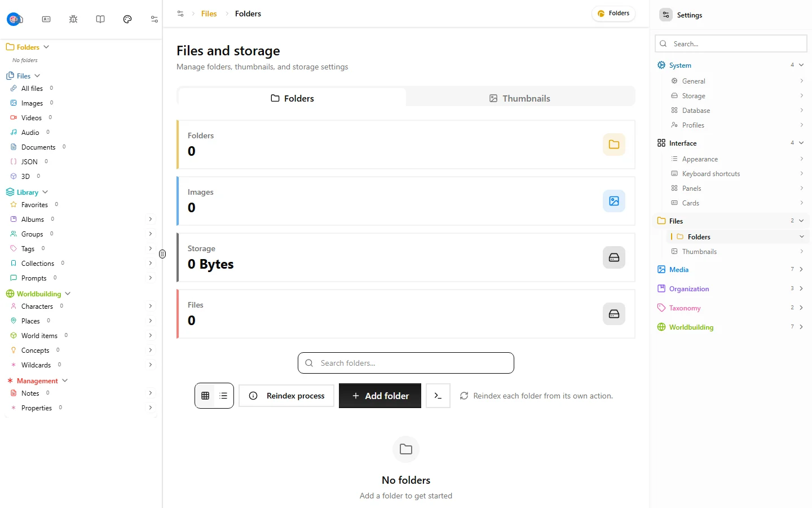
Task: Switch to grid view layout
Action: pos(205,396)
